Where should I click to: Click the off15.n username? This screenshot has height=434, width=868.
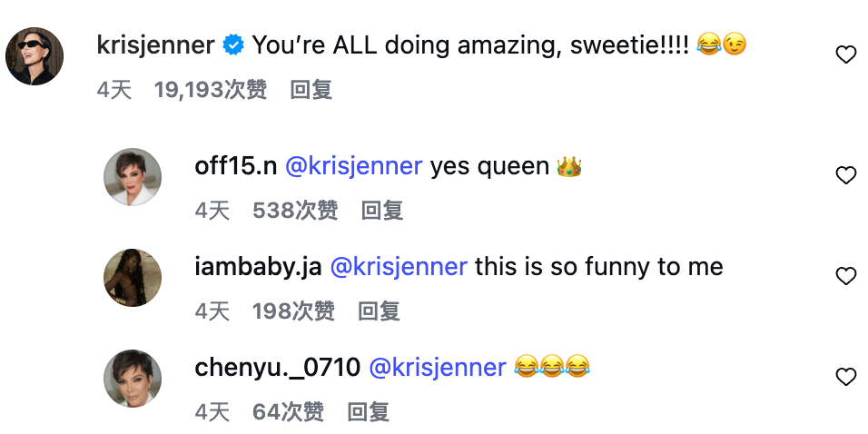[234, 166]
